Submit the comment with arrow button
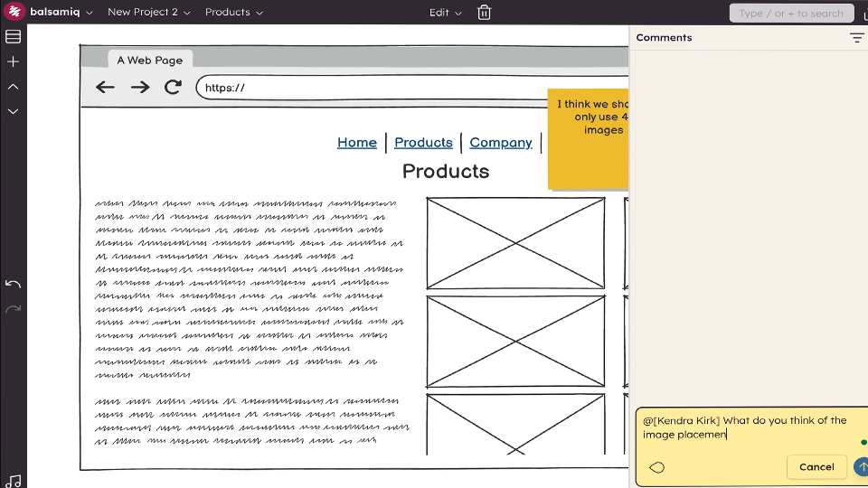Image resolution: width=868 pixels, height=488 pixels. click(x=862, y=467)
